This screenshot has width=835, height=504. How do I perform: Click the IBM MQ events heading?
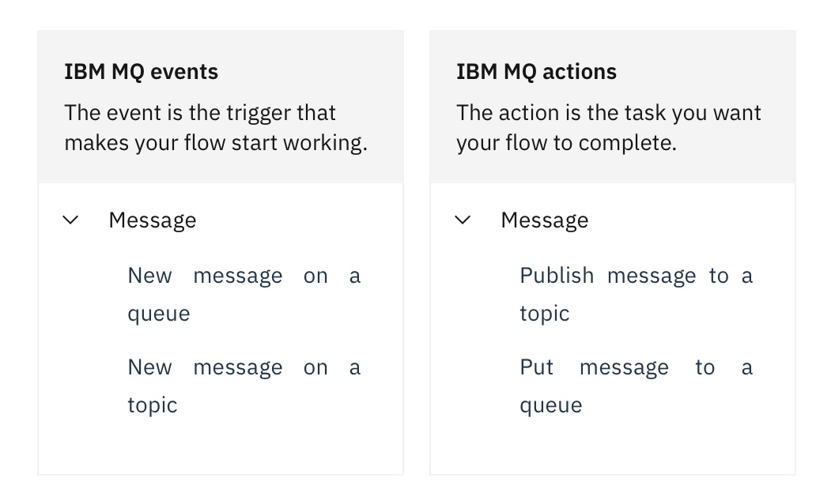pyautogui.click(x=141, y=72)
